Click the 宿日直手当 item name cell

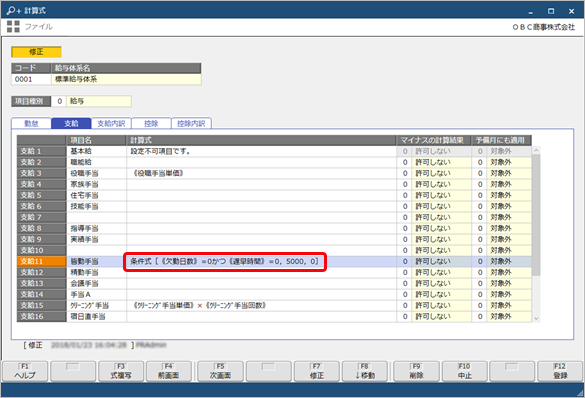(x=96, y=316)
